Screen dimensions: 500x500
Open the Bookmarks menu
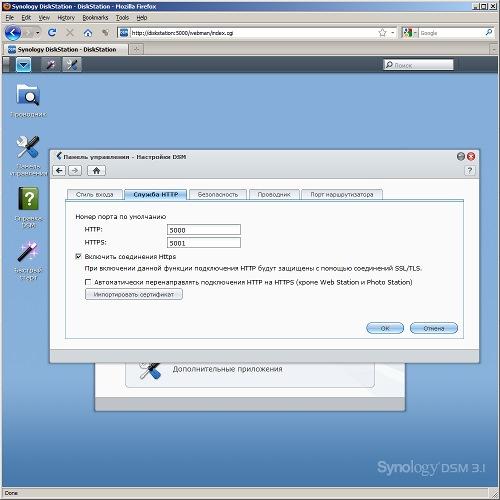(x=95, y=18)
